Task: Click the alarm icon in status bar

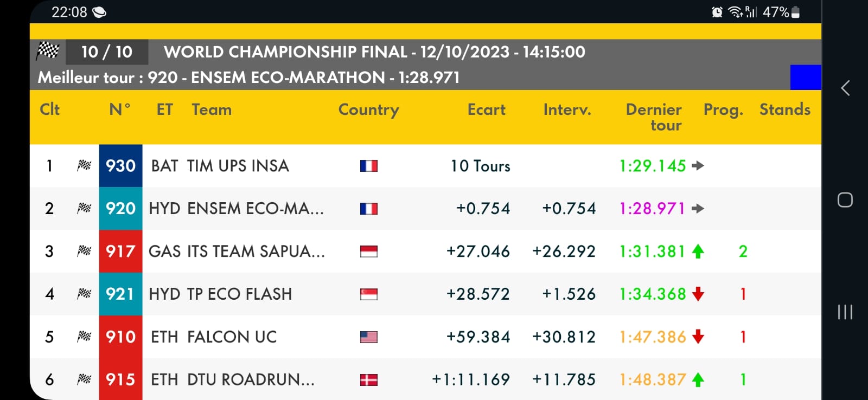Action: tap(717, 12)
